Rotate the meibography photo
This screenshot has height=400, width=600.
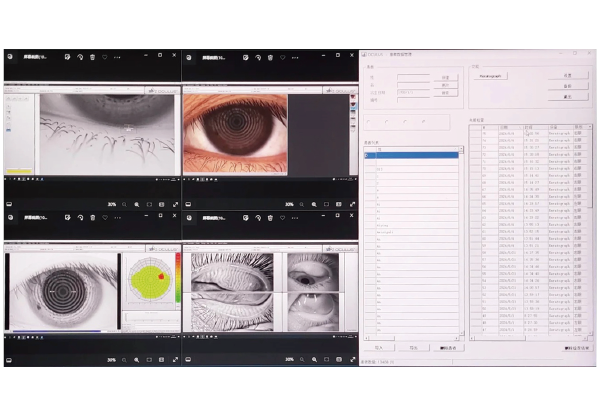coord(258,218)
